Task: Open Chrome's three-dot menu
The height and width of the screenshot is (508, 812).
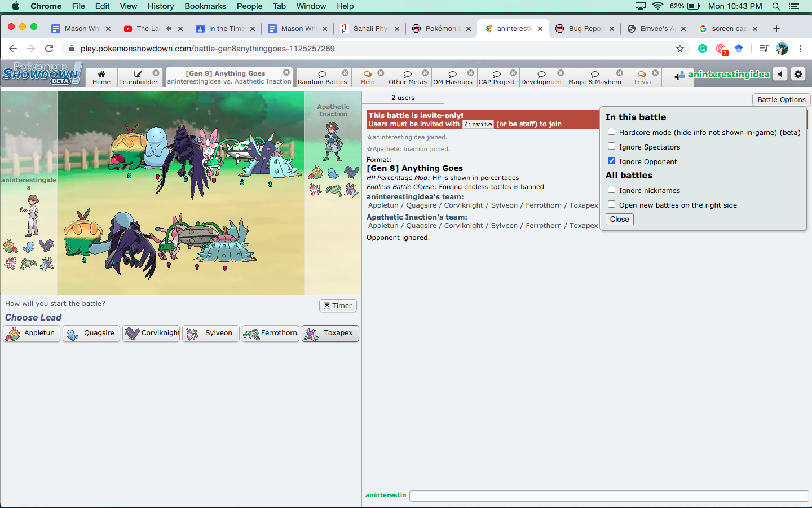Action: tap(800, 49)
